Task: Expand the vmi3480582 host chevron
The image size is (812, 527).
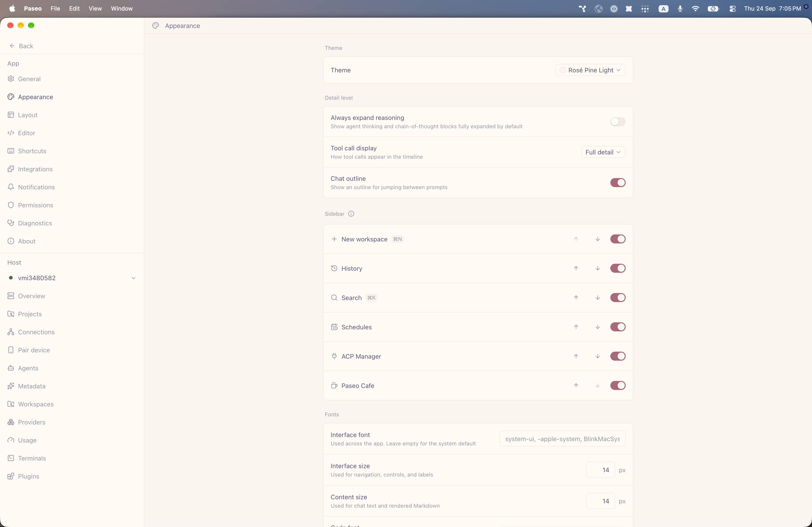Action: pyautogui.click(x=133, y=278)
